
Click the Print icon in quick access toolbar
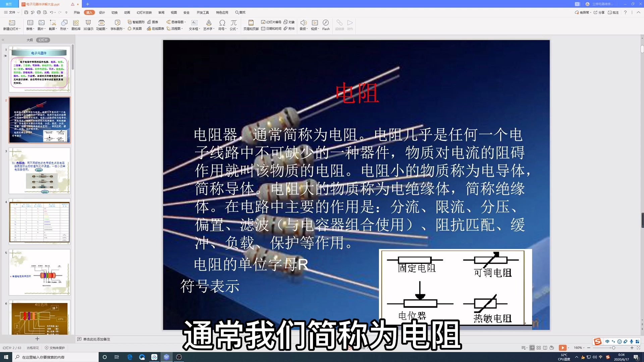pyautogui.click(x=39, y=12)
